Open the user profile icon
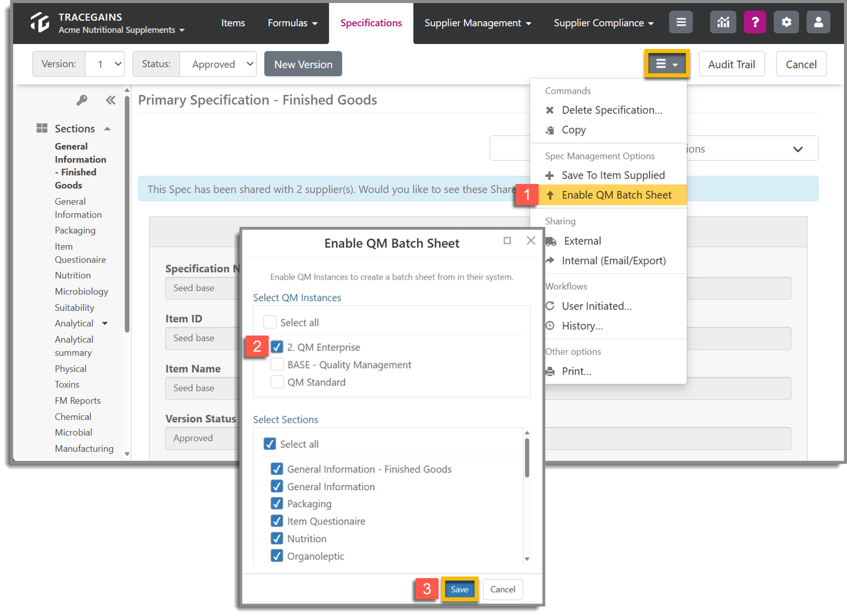Image resolution: width=847 pixels, height=616 pixels. click(x=818, y=22)
